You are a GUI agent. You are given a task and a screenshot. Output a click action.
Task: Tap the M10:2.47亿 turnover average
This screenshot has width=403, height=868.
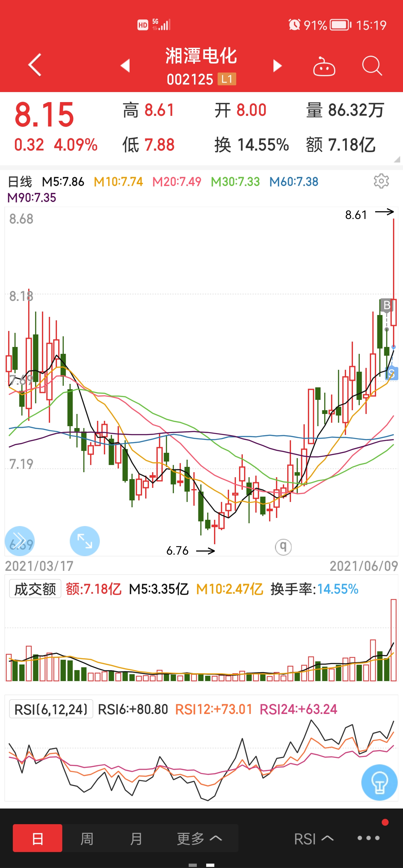click(x=229, y=589)
